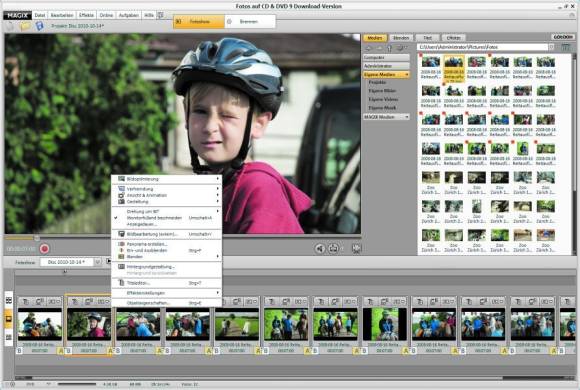Open effects icon above first timeline photo
The width and height of the screenshot is (580, 390).
pos(54,302)
